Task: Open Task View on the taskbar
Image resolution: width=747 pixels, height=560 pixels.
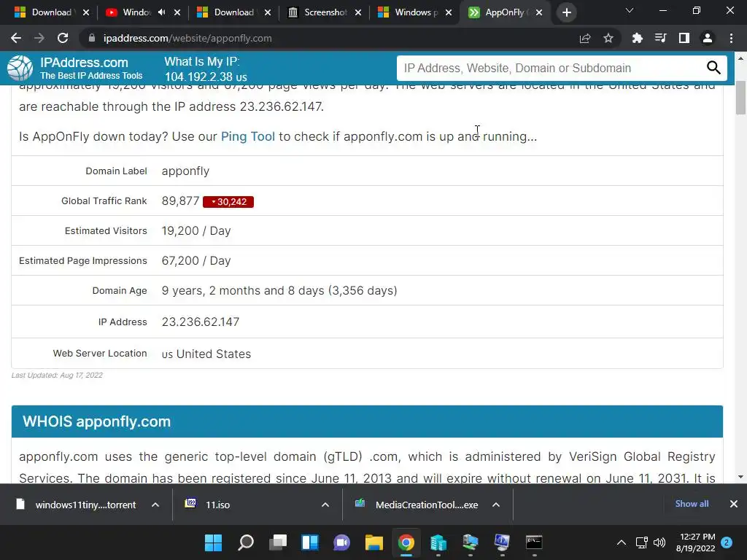Action: pos(278,542)
